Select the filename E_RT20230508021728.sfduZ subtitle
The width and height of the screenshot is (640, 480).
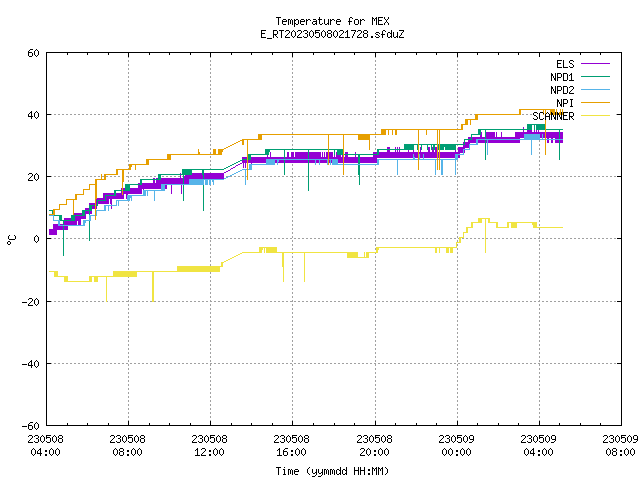(x=332, y=34)
